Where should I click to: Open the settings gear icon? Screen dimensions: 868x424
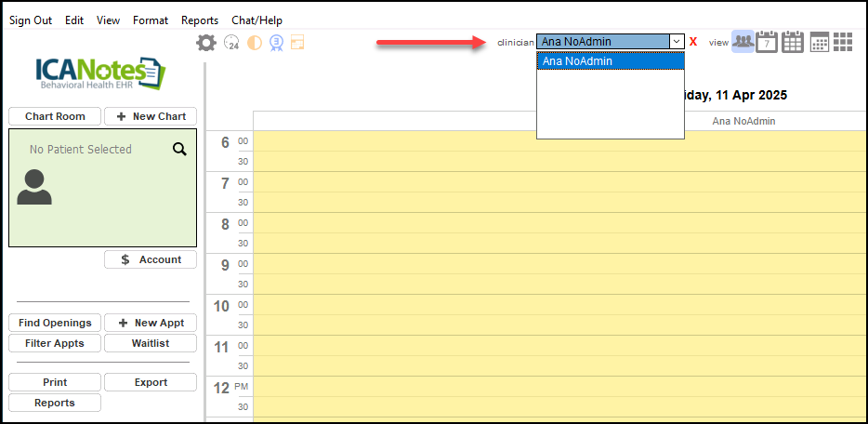pos(206,43)
